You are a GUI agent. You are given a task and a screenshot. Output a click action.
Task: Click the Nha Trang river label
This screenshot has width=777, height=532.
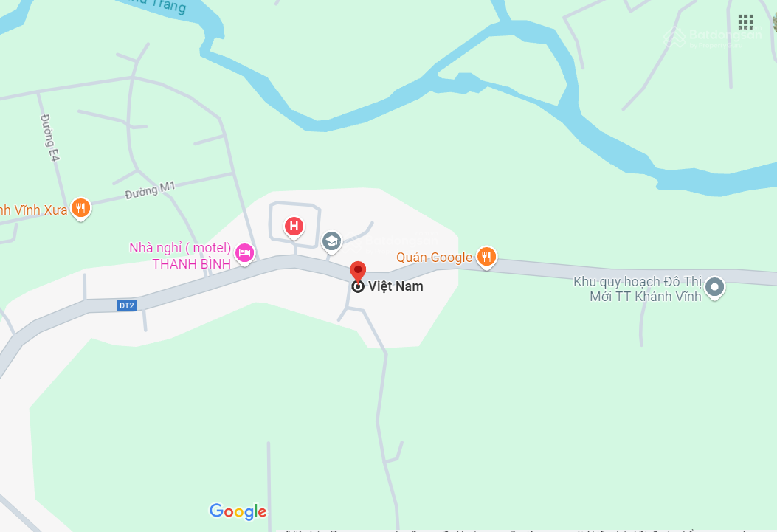pyautogui.click(x=159, y=5)
